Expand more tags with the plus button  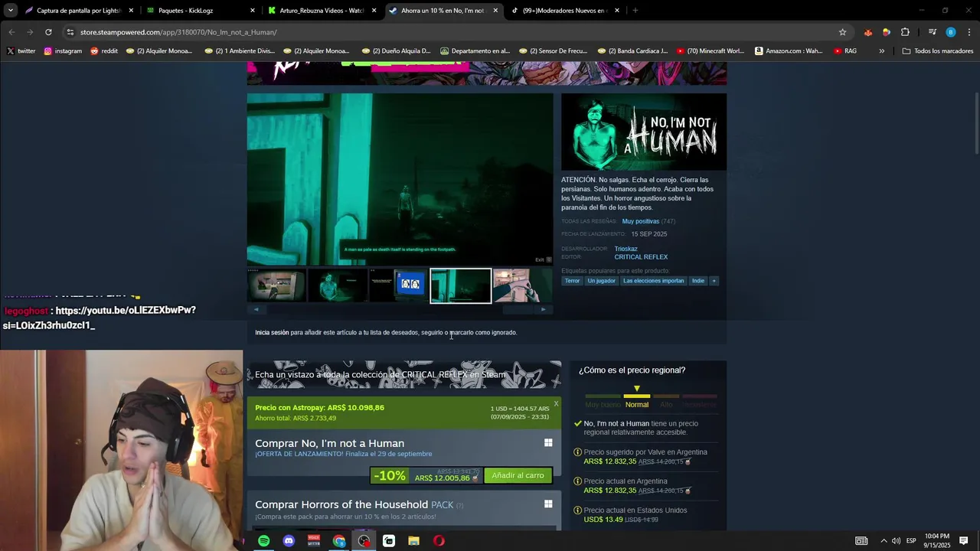pyautogui.click(x=714, y=281)
